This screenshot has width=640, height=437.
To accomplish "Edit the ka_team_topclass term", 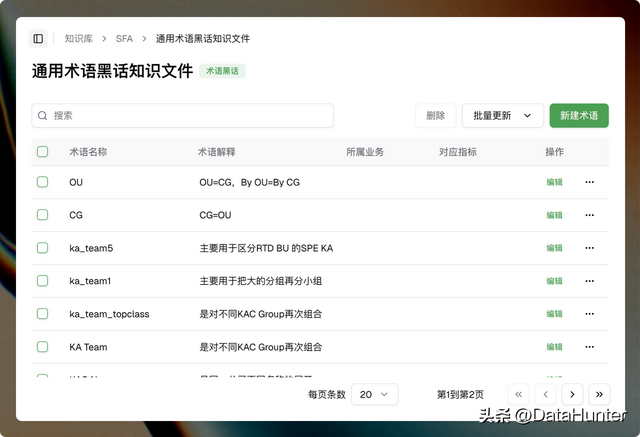I will pos(554,314).
